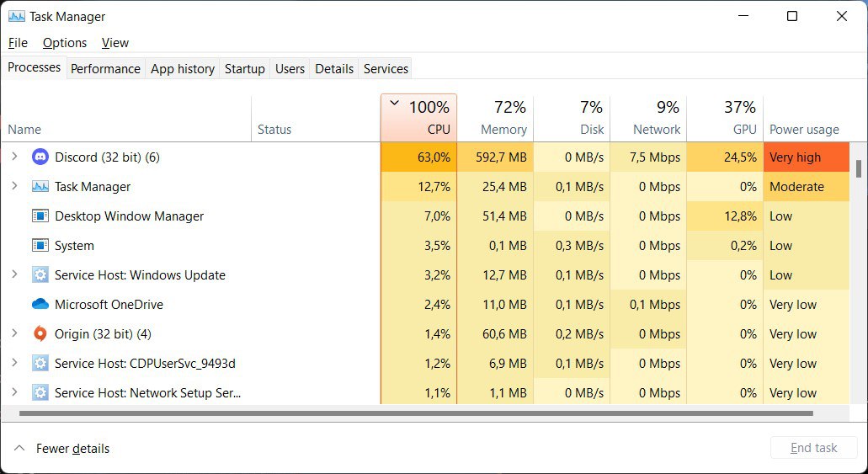868x474 pixels.
Task: Click the CDPUserSvc service gear icon
Action: pyautogui.click(x=40, y=363)
